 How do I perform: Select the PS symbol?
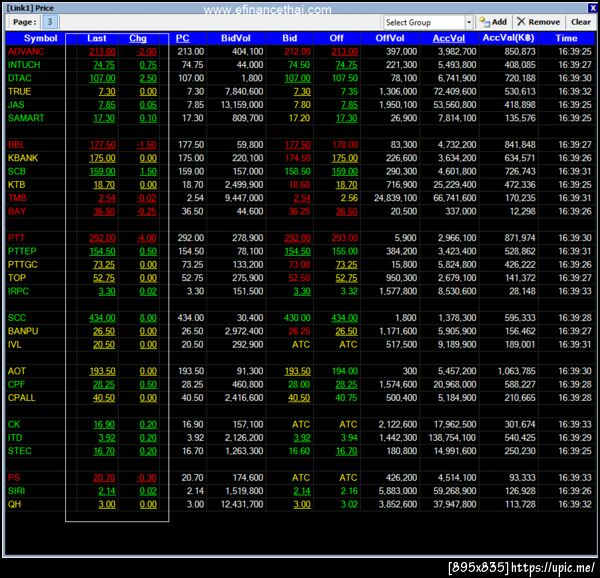(x=14, y=478)
